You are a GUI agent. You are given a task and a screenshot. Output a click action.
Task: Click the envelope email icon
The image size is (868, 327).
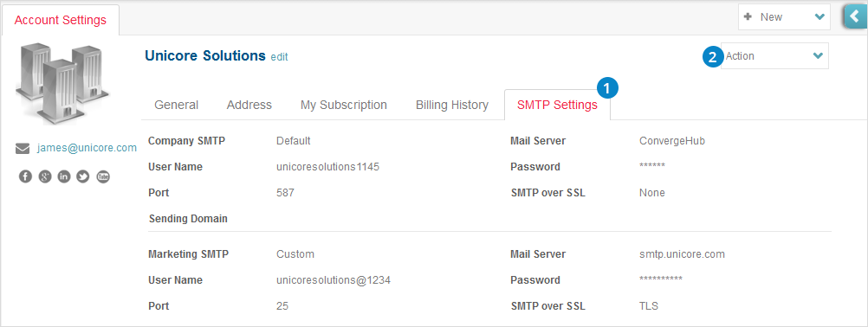[23, 148]
